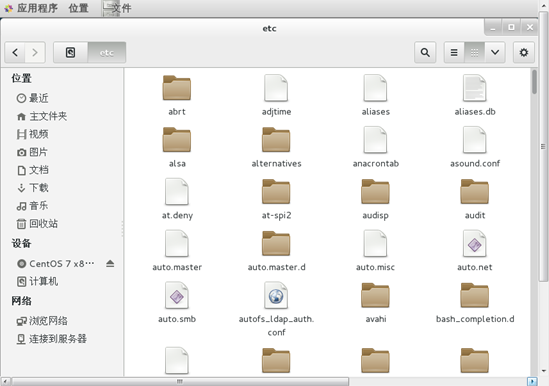Open the search magnifier button
Screen dimensions: 549x386
(425, 53)
